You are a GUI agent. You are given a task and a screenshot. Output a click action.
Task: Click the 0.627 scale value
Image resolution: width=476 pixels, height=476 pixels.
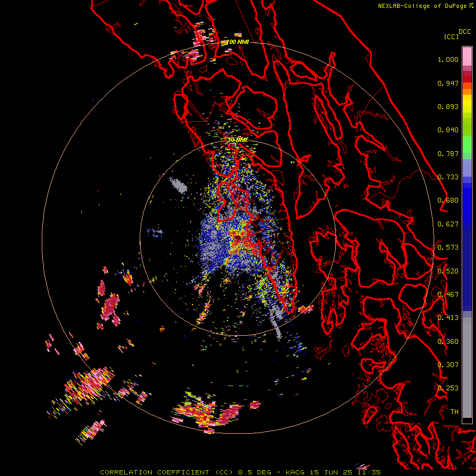pyautogui.click(x=448, y=224)
